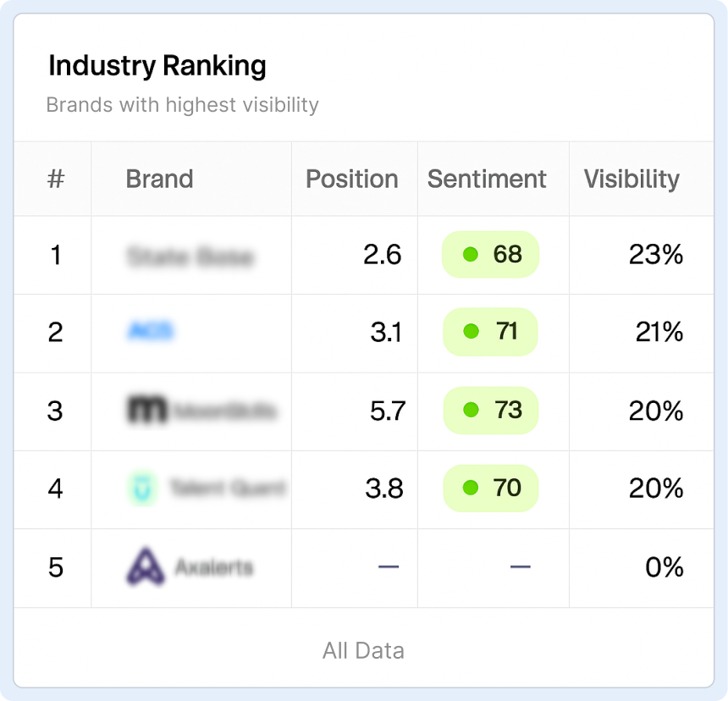Click the Brand column header

pyautogui.click(x=159, y=179)
